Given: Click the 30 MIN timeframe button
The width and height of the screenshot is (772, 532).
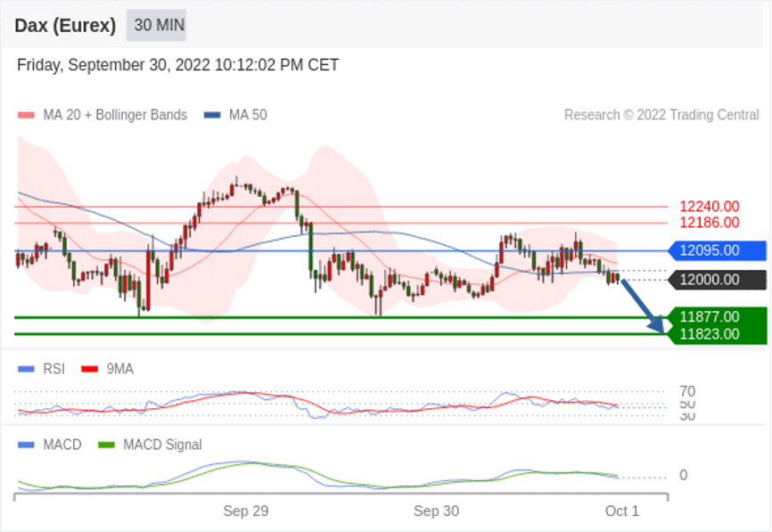Looking at the screenshot, I should [156, 25].
